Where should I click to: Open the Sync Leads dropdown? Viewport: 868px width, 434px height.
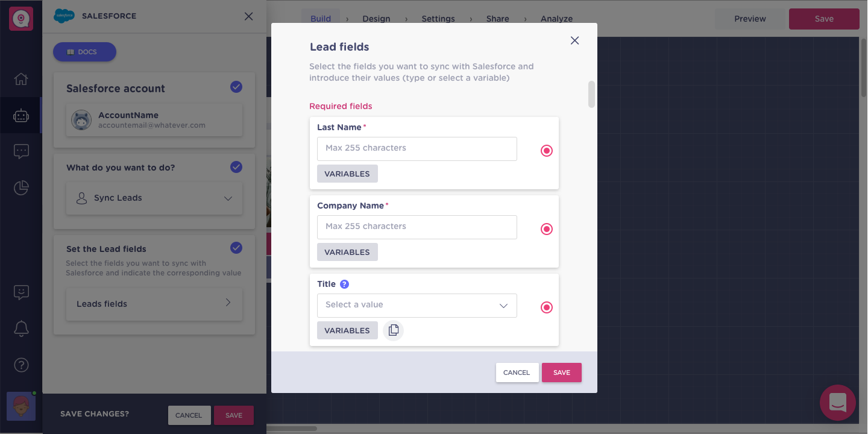(x=154, y=198)
